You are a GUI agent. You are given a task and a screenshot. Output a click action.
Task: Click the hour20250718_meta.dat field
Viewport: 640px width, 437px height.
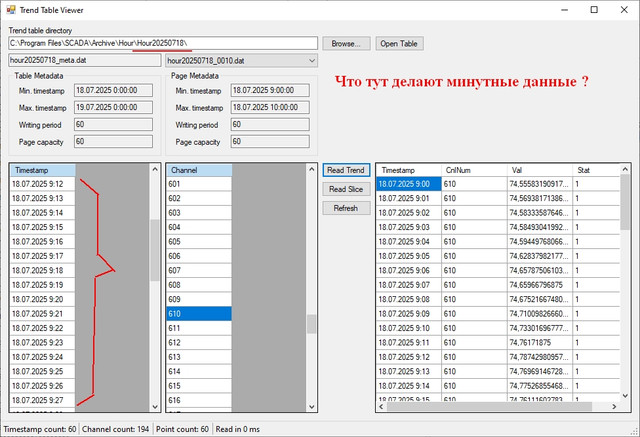[84, 60]
